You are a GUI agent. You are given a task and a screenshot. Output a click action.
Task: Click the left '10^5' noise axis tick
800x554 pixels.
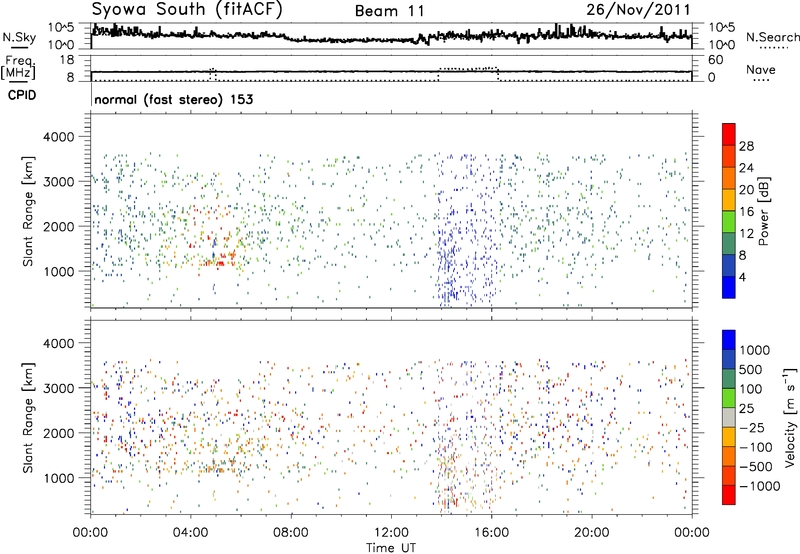pyautogui.click(x=61, y=27)
